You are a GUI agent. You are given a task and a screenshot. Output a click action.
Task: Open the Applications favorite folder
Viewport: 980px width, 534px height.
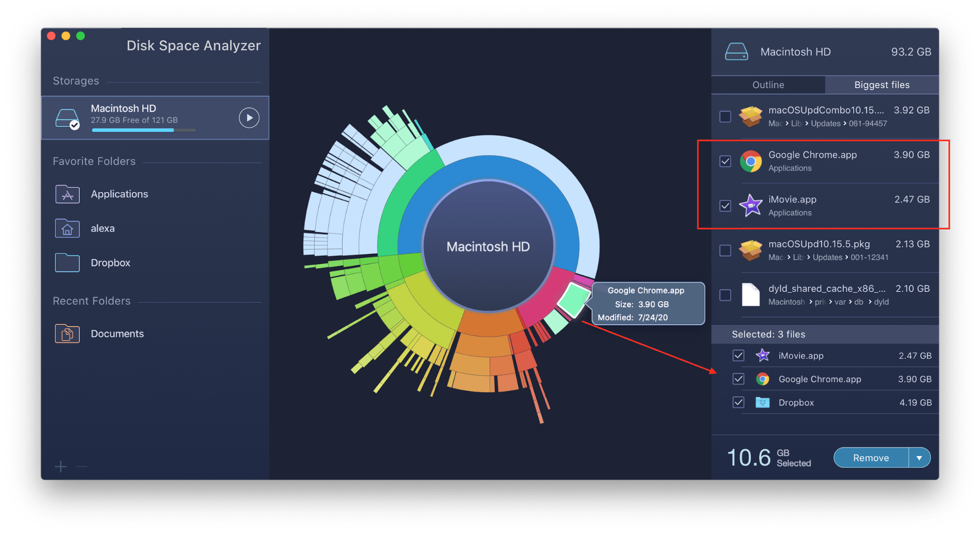pyautogui.click(x=118, y=194)
